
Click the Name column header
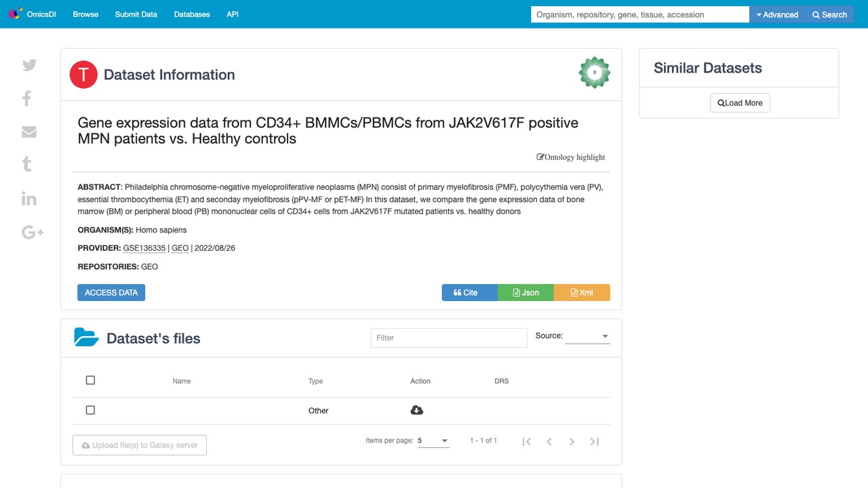(182, 381)
